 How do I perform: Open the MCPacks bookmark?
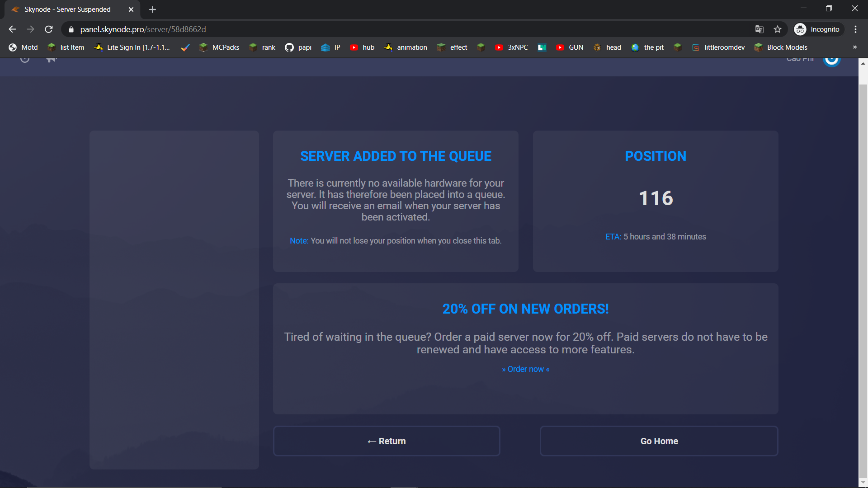point(220,47)
